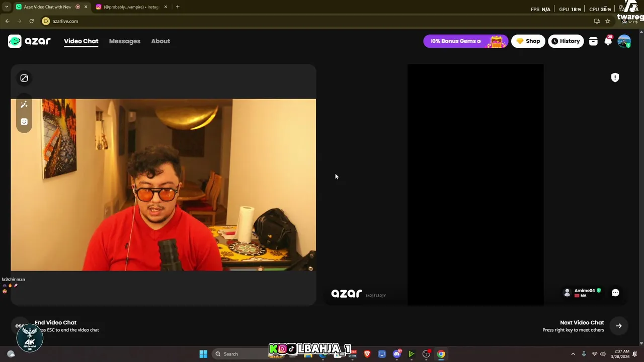Open the Wi-Fi network tray icon
The image size is (644, 362).
[x=594, y=354]
